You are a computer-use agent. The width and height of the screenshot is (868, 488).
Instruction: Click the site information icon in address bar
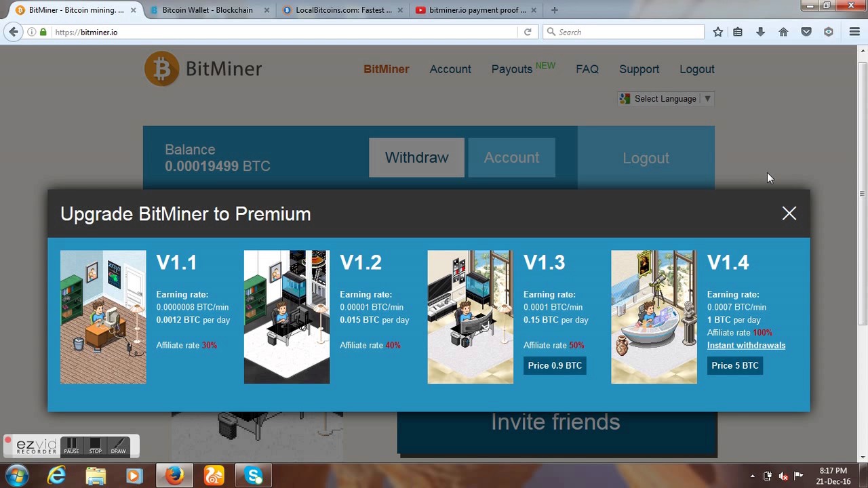[31, 32]
